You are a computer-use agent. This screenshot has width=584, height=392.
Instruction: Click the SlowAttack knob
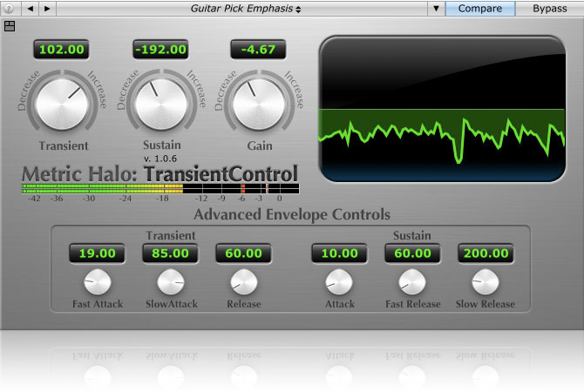coord(171,281)
